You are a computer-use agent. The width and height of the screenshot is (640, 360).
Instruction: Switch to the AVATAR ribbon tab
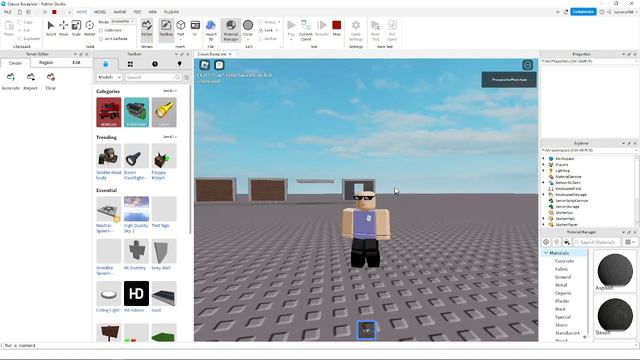[120, 12]
